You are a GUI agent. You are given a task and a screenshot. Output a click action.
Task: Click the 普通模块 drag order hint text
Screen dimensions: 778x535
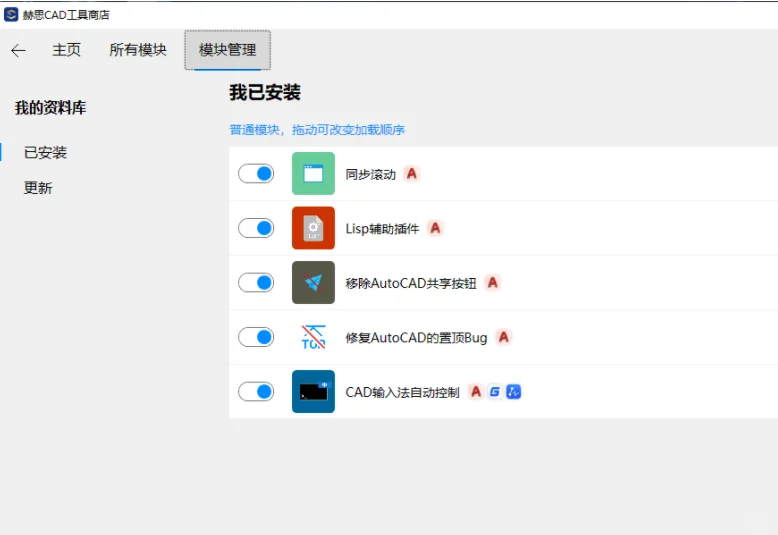click(317, 130)
